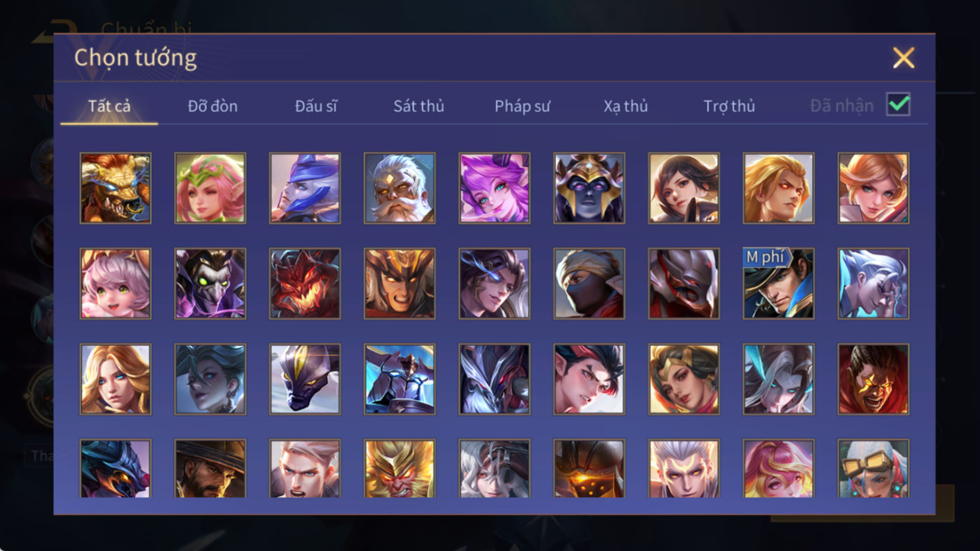Pick the white-bearded old man hero

coord(399,188)
